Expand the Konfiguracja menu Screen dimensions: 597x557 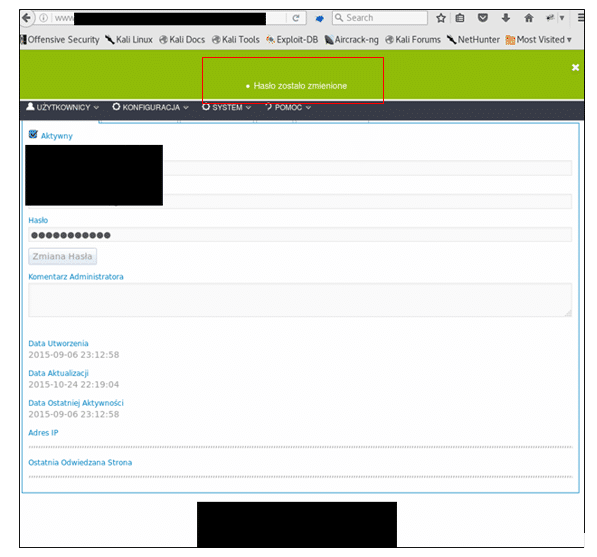(150, 107)
